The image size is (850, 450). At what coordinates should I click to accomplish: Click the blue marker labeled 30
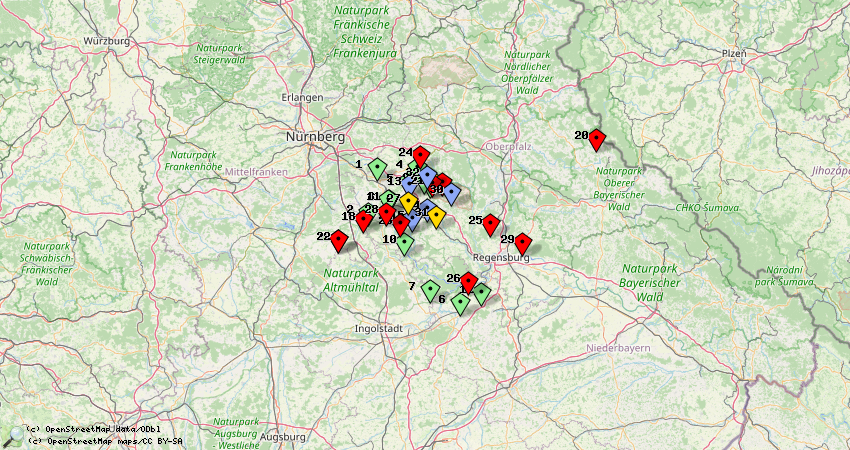point(451,193)
